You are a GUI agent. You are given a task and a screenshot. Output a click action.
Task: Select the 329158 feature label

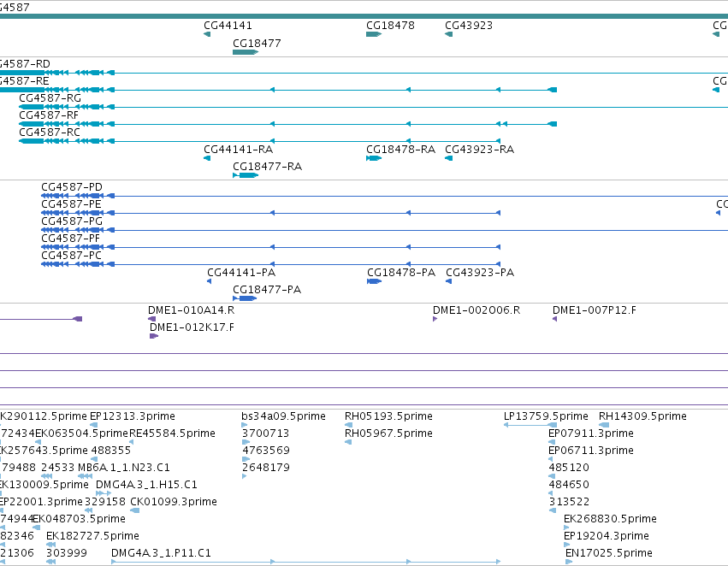click(x=105, y=502)
